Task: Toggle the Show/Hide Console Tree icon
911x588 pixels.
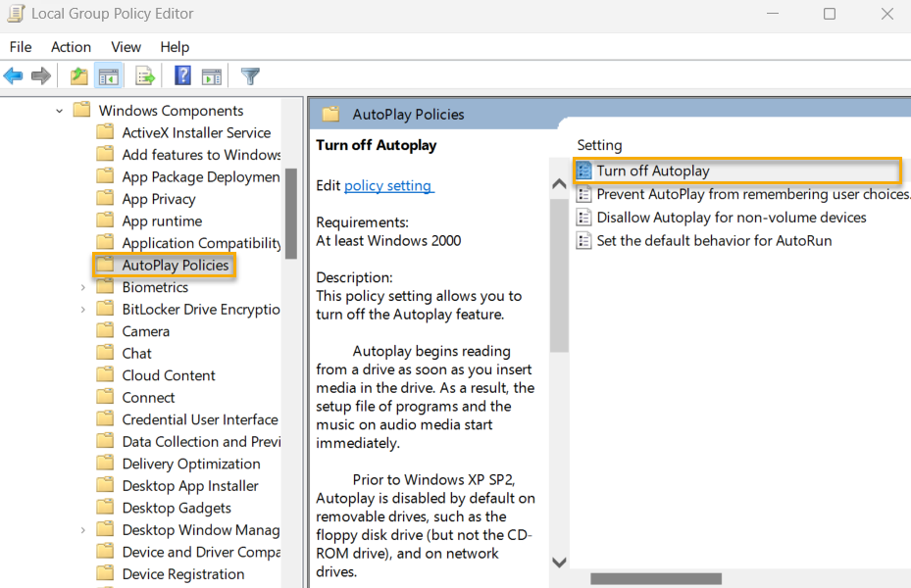Action: [x=108, y=75]
